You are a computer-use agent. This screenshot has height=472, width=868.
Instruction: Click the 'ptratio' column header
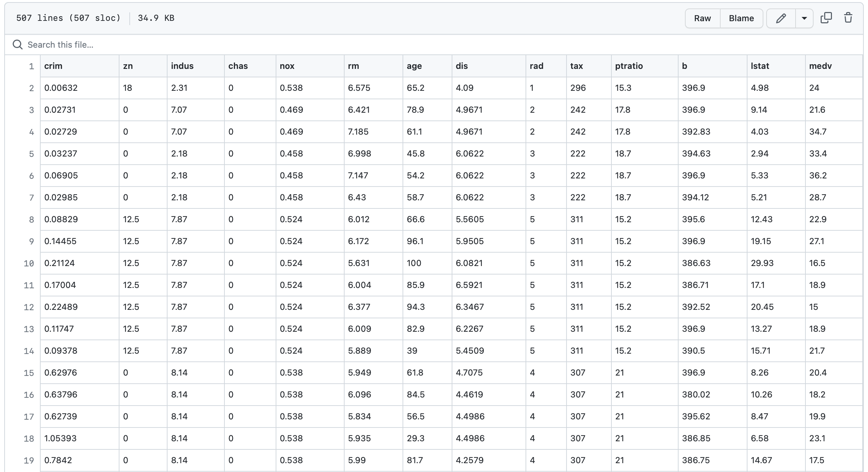(x=629, y=66)
